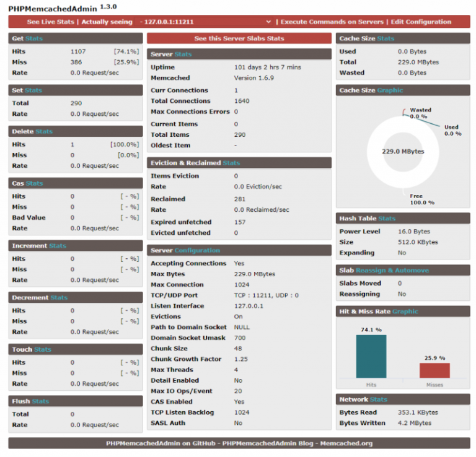
Task: Click Delete Stats hits percentage [100.0%]
Action: (x=125, y=145)
